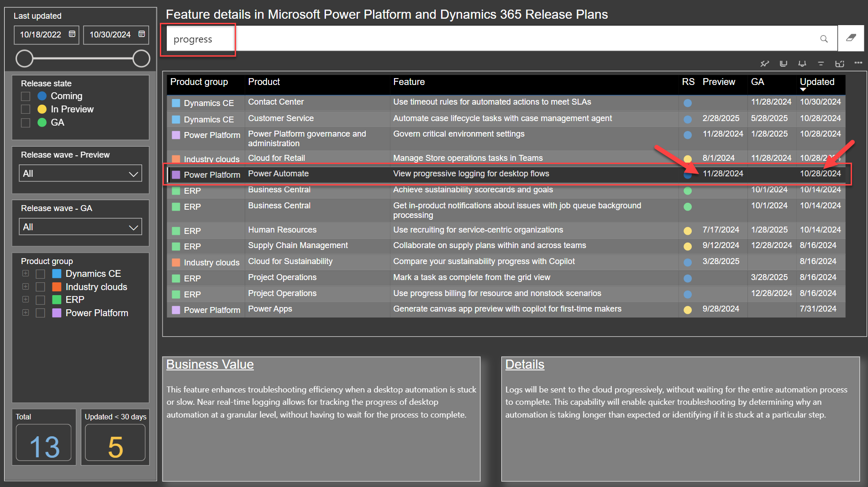Select feature 'Generate canvas app preview with copilot for first-time makers'
The width and height of the screenshot is (868, 487).
(x=507, y=309)
